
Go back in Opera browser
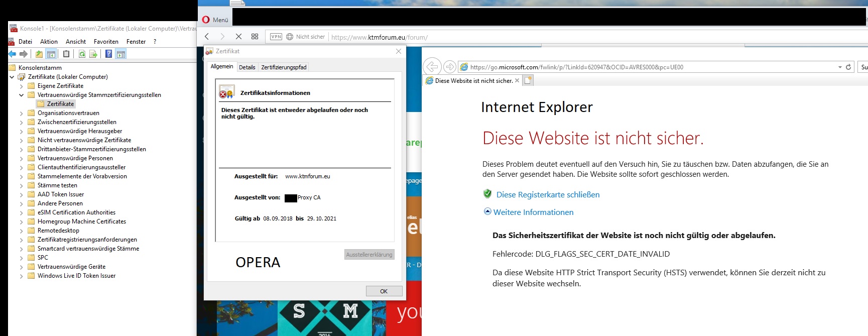(207, 37)
